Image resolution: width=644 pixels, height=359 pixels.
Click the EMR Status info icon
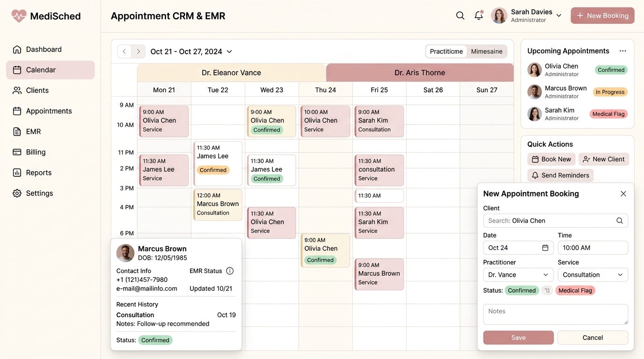point(230,271)
